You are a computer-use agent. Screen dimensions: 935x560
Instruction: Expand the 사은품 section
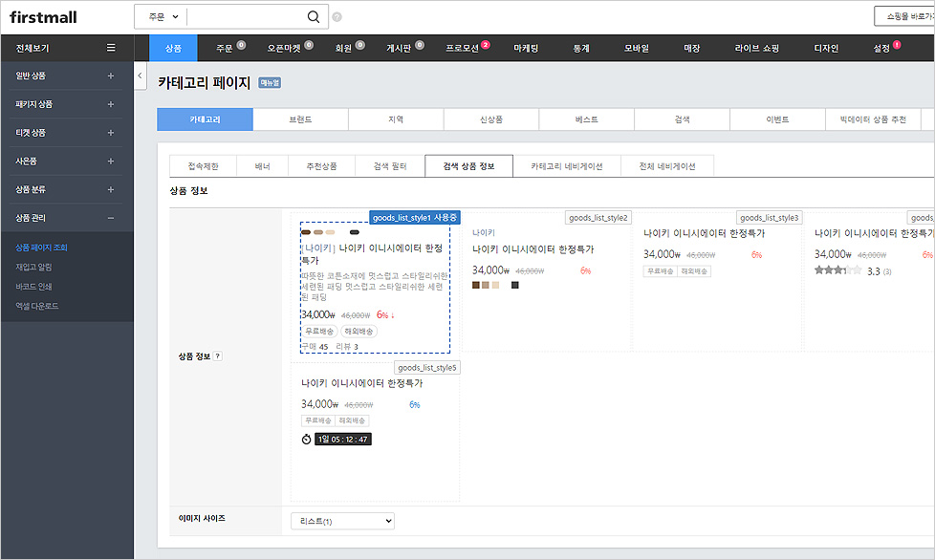(x=110, y=161)
